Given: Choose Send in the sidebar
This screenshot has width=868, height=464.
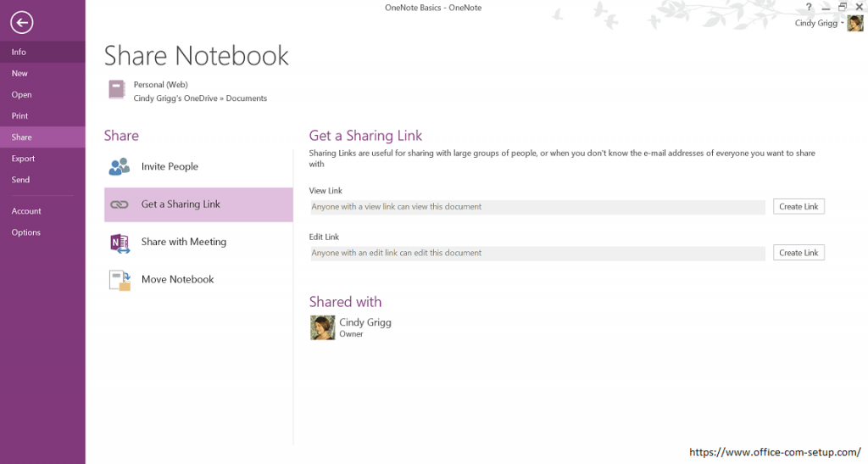Looking at the screenshot, I should (42, 179).
